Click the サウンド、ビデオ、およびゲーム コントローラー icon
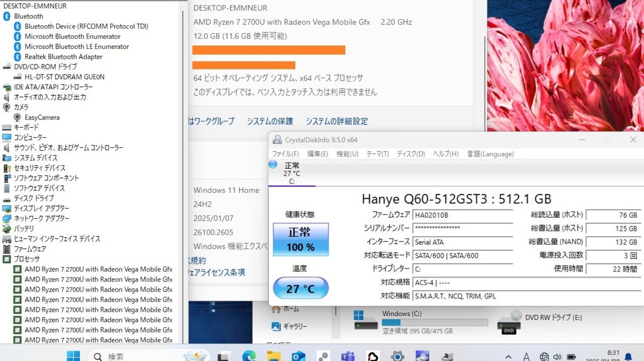 7,148
